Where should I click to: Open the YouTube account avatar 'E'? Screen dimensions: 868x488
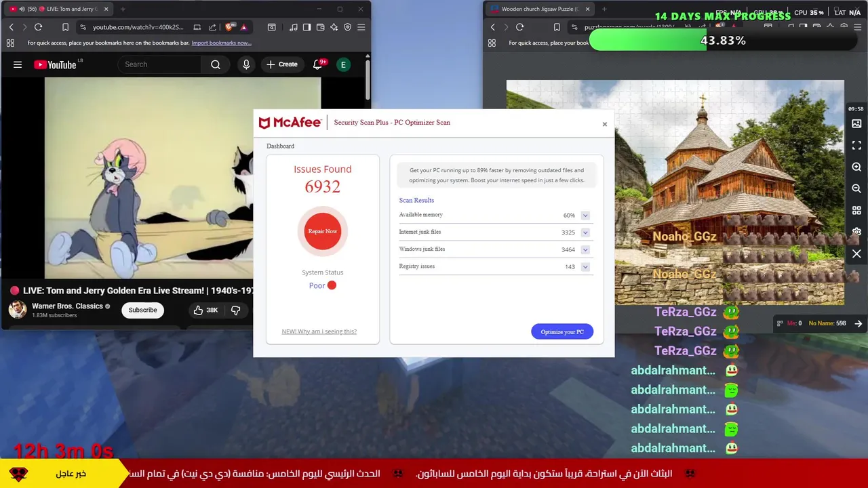(343, 64)
